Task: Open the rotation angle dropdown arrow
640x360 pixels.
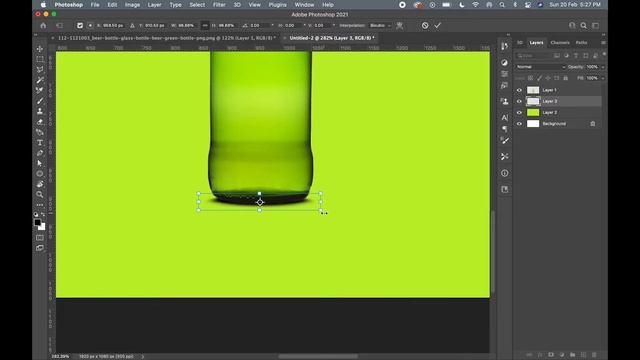Action: click(x=273, y=25)
